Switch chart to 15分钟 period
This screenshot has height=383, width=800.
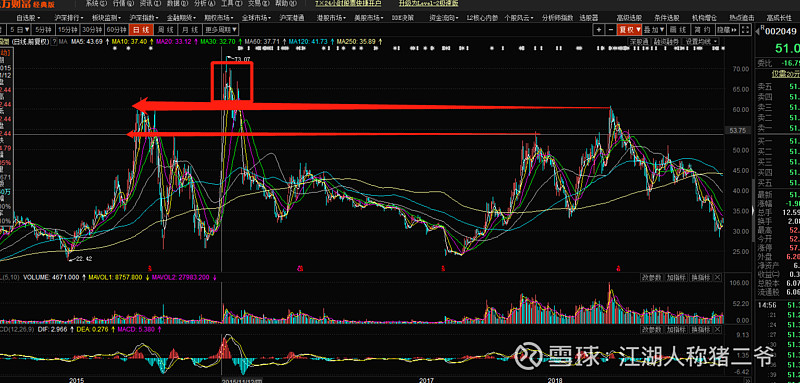[x=68, y=29]
